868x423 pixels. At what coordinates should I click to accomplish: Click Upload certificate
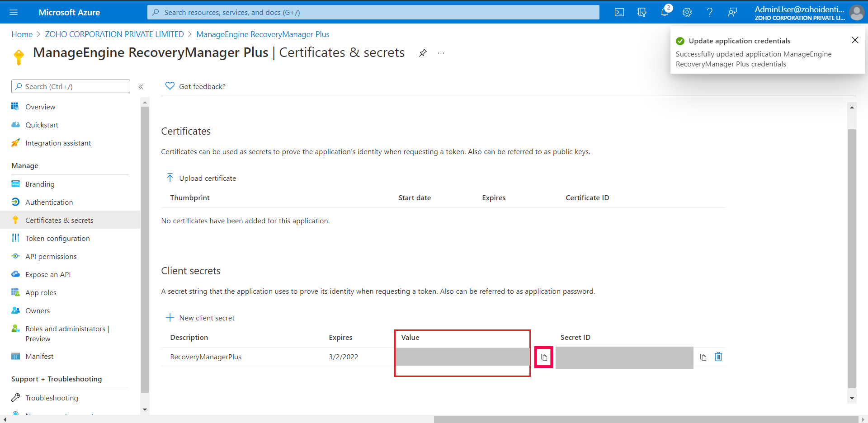(201, 178)
